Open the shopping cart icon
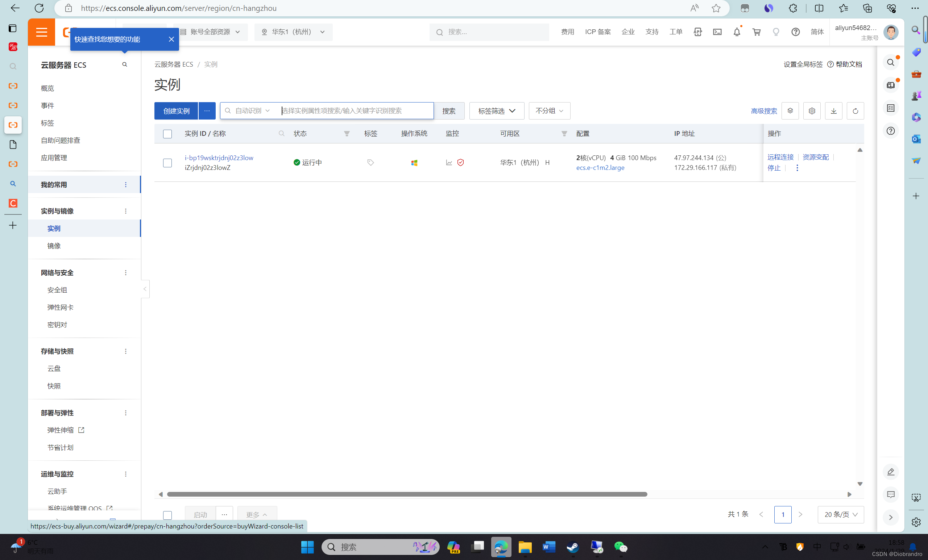Viewport: 928px width, 560px height. point(756,32)
